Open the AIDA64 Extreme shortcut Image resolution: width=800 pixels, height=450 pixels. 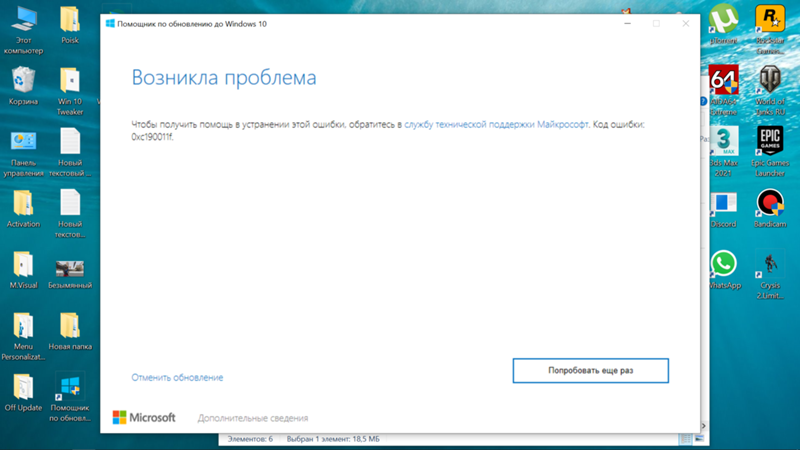click(723, 91)
